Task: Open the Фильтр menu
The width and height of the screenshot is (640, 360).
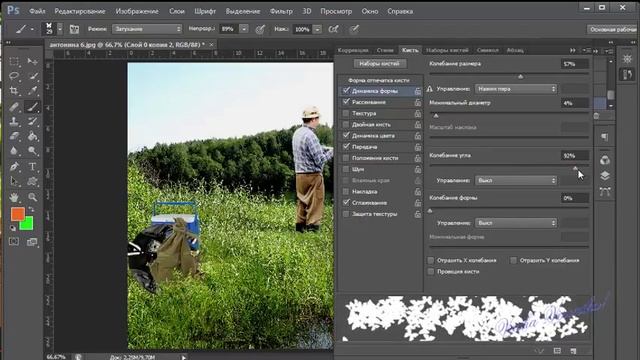Action: point(281,11)
